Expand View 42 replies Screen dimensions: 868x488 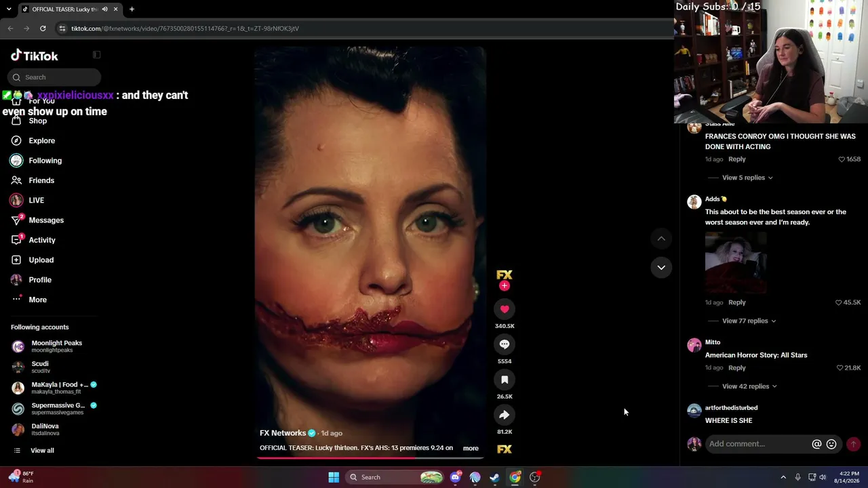coord(749,386)
